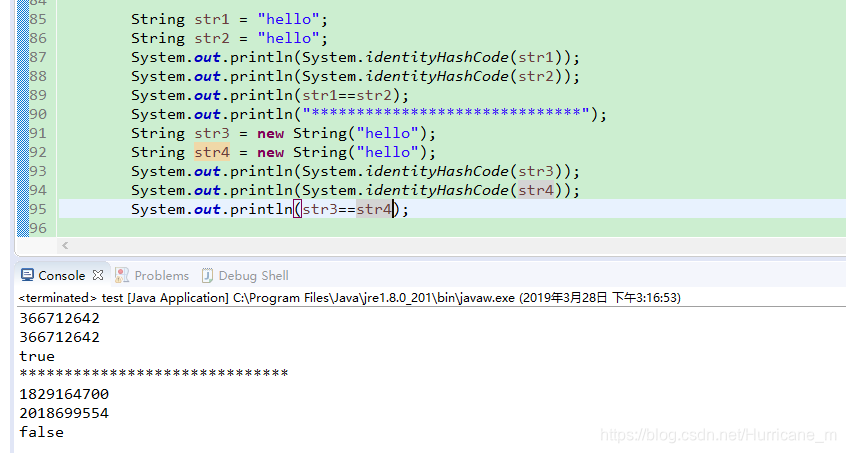The width and height of the screenshot is (846, 453).
Task: Open the Debug Shell tab
Action: coord(253,276)
